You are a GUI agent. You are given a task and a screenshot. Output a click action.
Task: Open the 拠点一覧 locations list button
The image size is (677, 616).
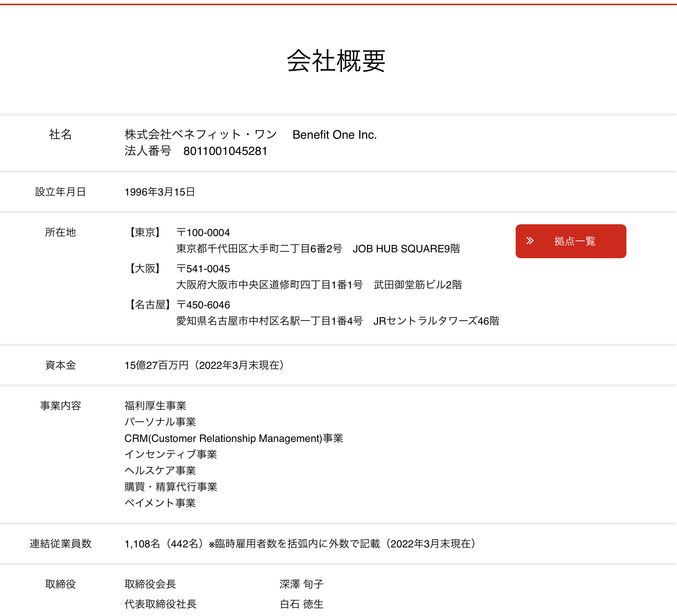coord(571,241)
